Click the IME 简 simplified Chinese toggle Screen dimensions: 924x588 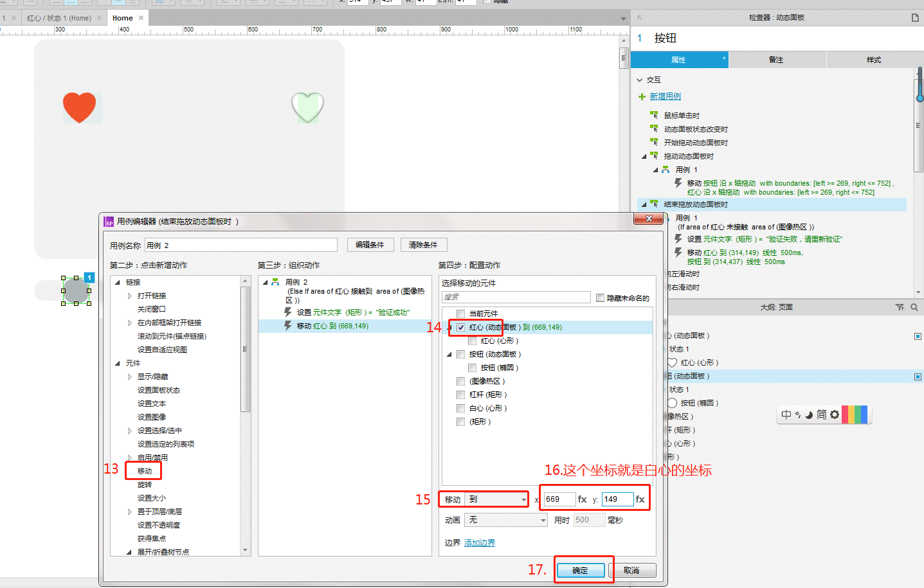pyautogui.click(x=821, y=414)
